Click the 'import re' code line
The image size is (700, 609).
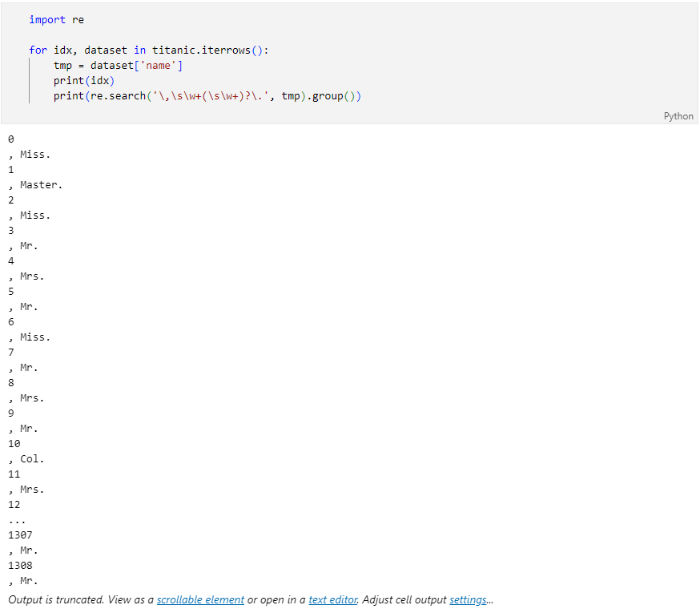[x=56, y=20]
